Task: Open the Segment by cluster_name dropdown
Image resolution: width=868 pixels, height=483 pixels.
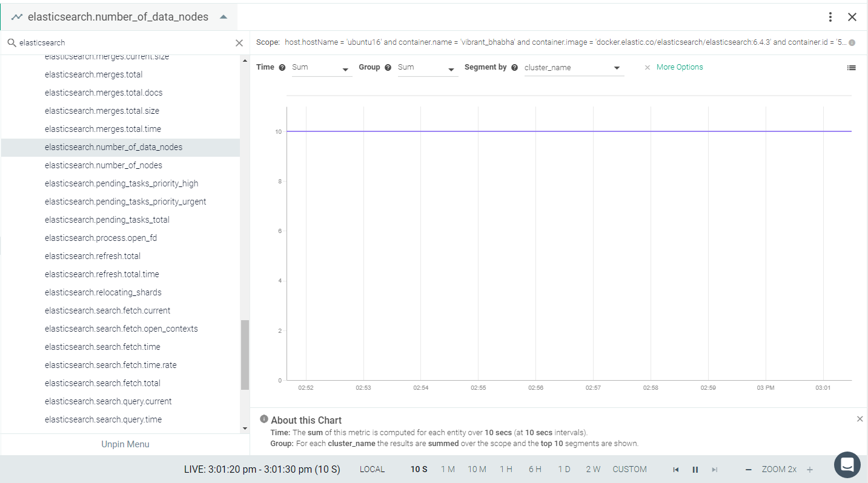Action: 574,68
